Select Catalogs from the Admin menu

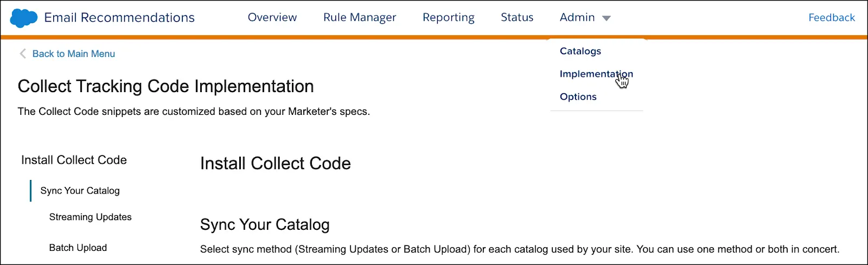click(x=580, y=51)
